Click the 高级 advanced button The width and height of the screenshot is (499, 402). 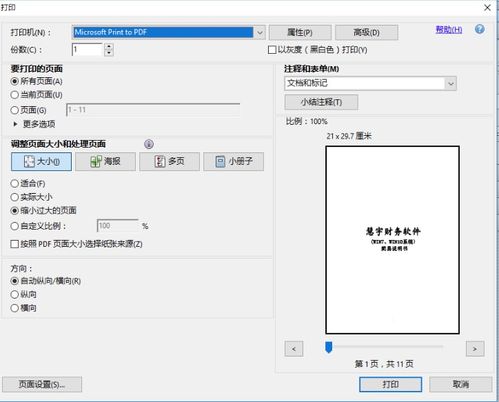coord(366,32)
